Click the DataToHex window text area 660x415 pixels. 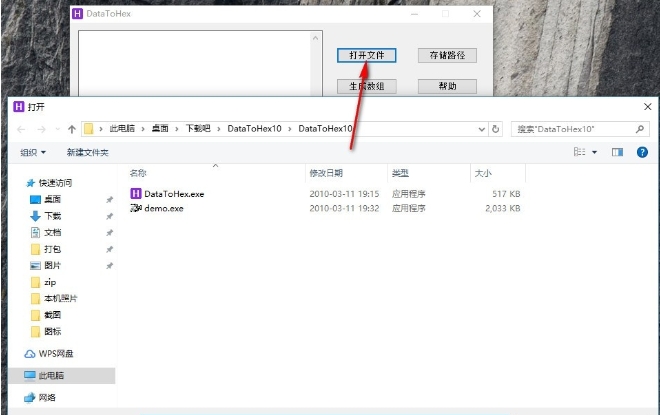point(195,63)
